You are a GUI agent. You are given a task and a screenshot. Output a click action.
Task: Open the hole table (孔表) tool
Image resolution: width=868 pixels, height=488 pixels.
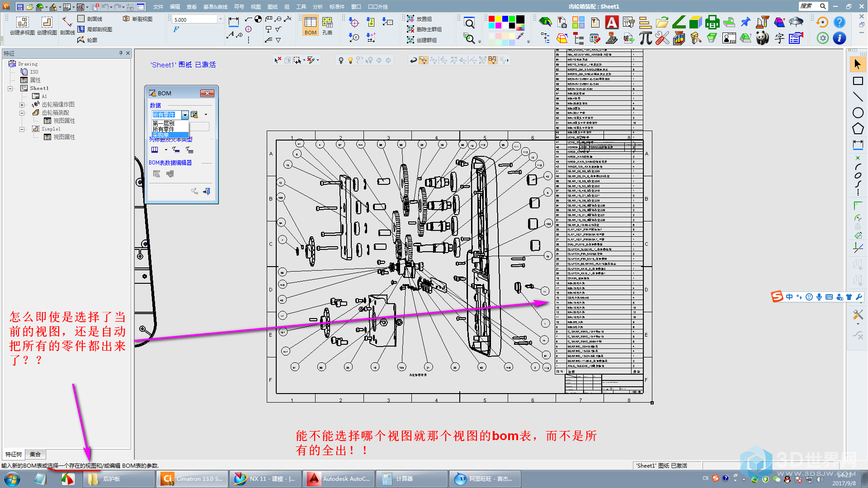point(327,26)
